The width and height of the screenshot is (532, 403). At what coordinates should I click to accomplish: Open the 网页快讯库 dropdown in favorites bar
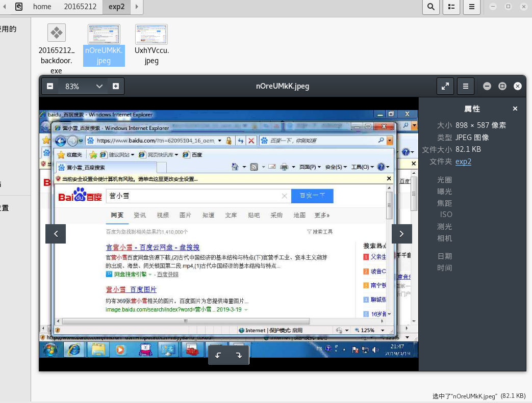point(159,155)
